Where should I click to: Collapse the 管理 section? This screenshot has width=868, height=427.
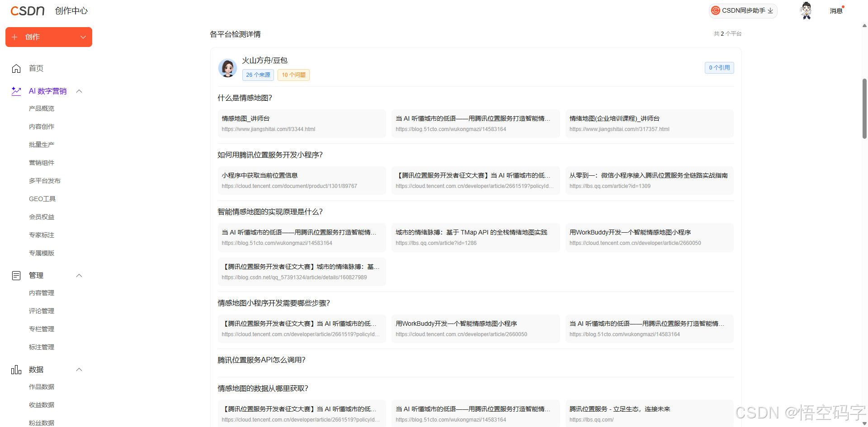click(79, 275)
